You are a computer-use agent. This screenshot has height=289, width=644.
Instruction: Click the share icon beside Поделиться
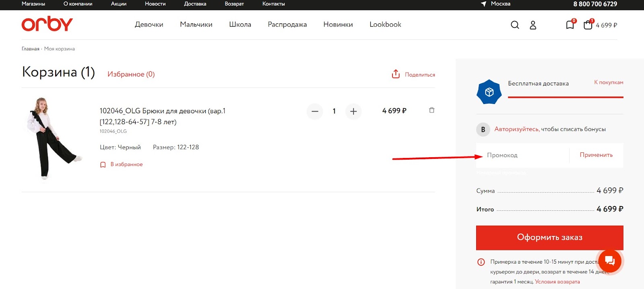click(x=396, y=74)
